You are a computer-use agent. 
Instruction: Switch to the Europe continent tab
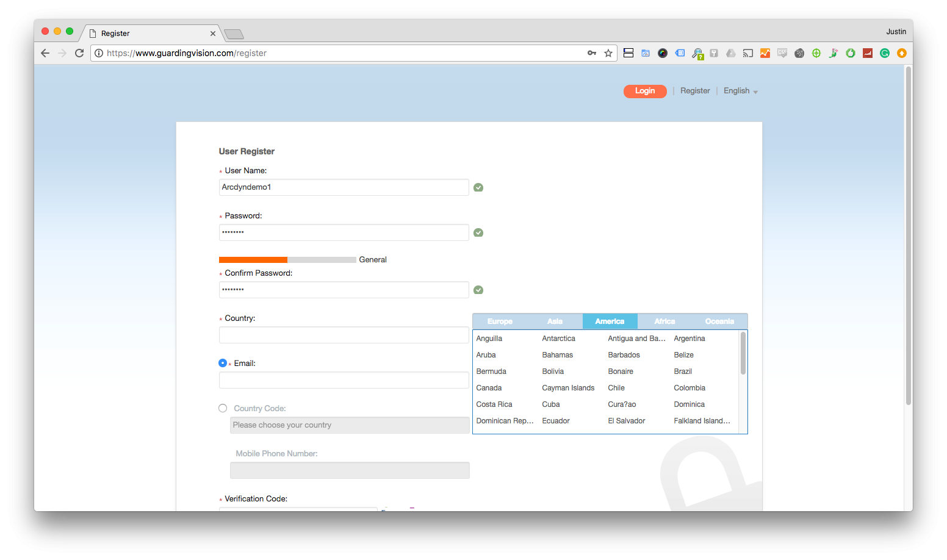500,321
